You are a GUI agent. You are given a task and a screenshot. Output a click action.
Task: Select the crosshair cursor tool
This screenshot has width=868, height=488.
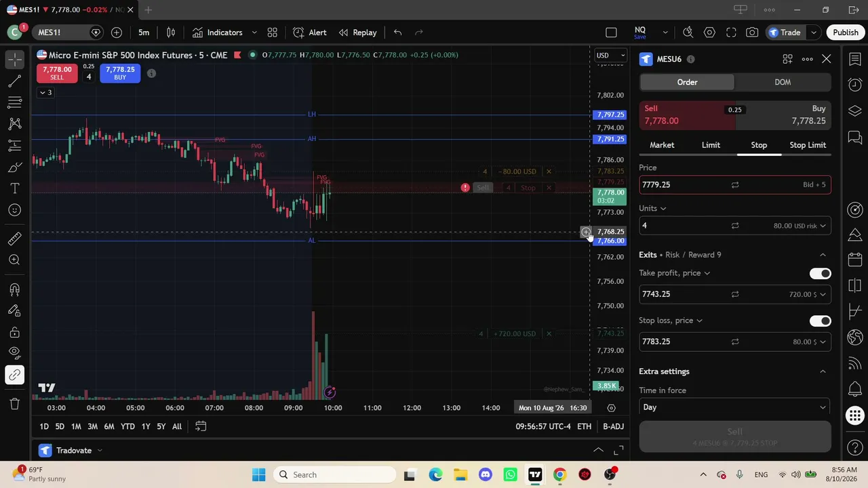pyautogui.click(x=14, y=60)
